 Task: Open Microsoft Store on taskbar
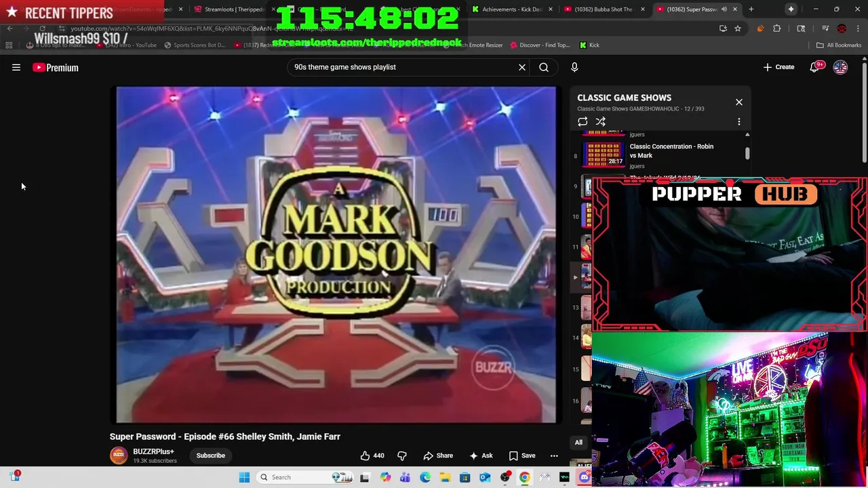465,477
